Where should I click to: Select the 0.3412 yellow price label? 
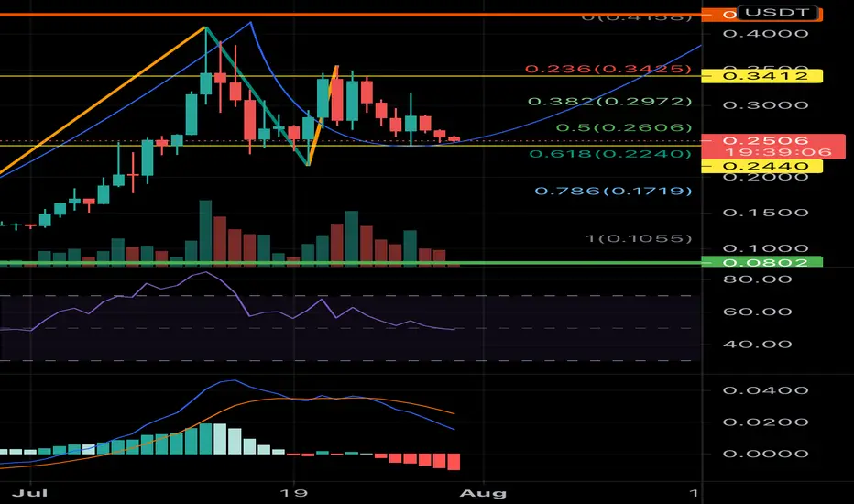(762, 76)
